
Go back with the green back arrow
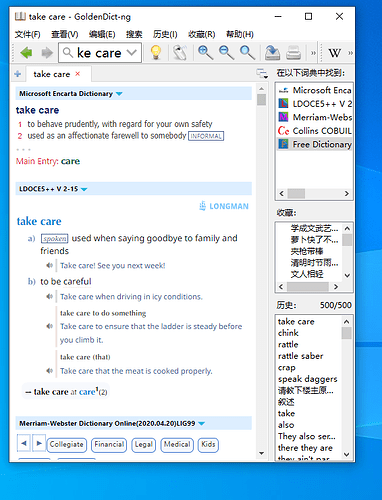tap(26, 53)
